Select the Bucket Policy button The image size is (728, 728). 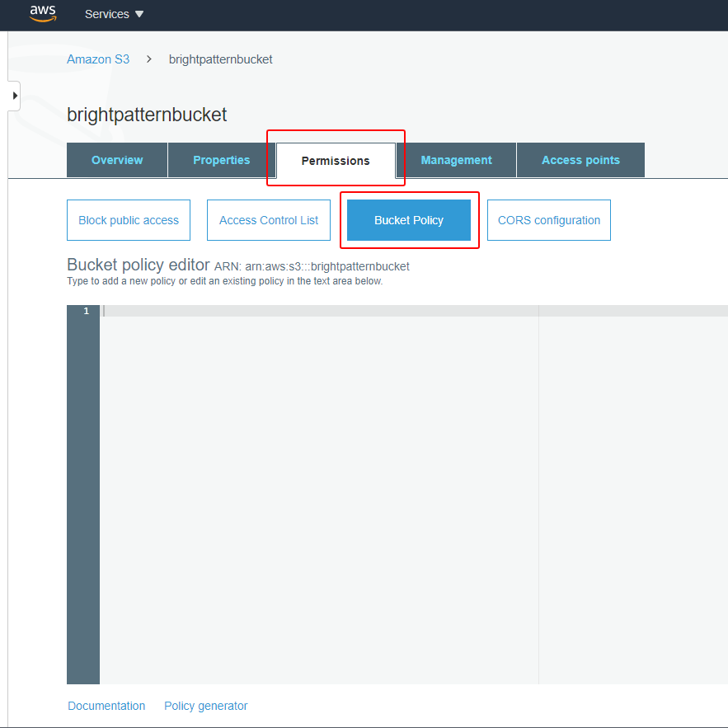point(409,220)
